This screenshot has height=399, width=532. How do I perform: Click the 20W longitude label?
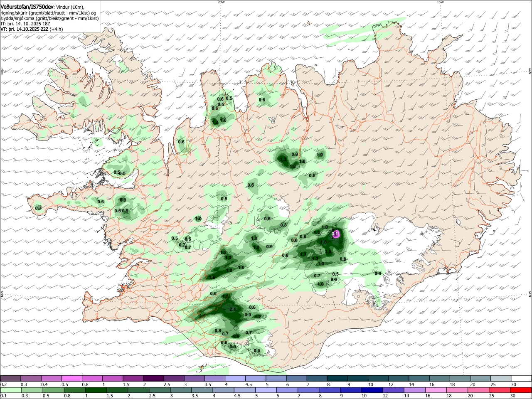click(221, 2)
